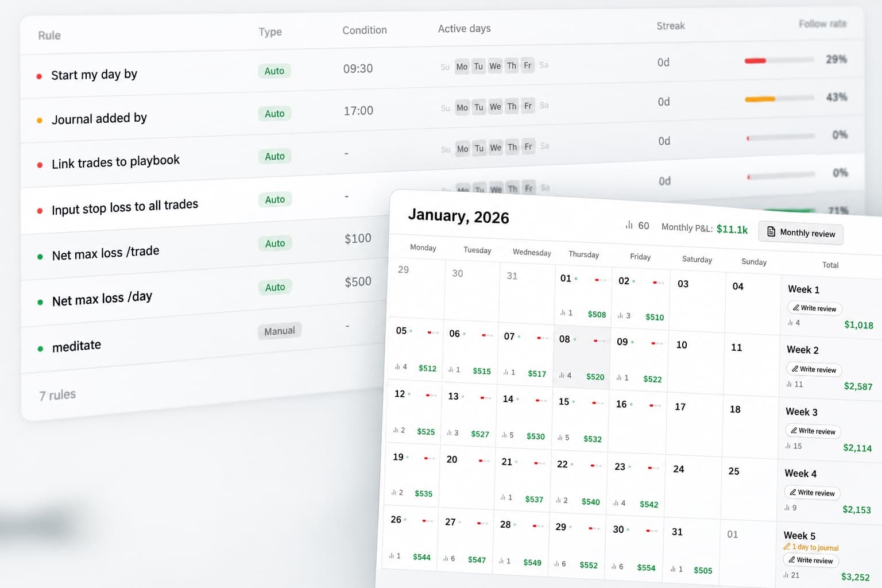Open the Link trades to playbook rule
882x588 pixels.
point(115,162)
